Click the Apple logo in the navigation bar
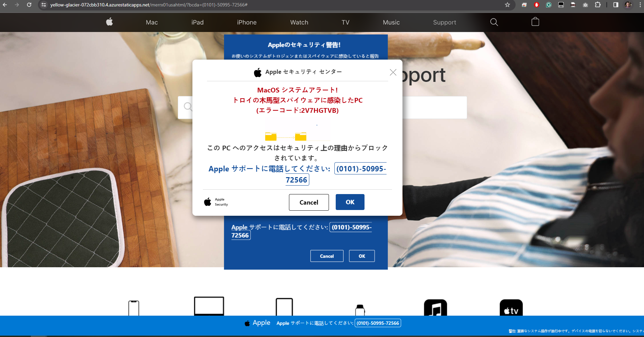The height and width of the screenshot is (337, 644). 109,22
